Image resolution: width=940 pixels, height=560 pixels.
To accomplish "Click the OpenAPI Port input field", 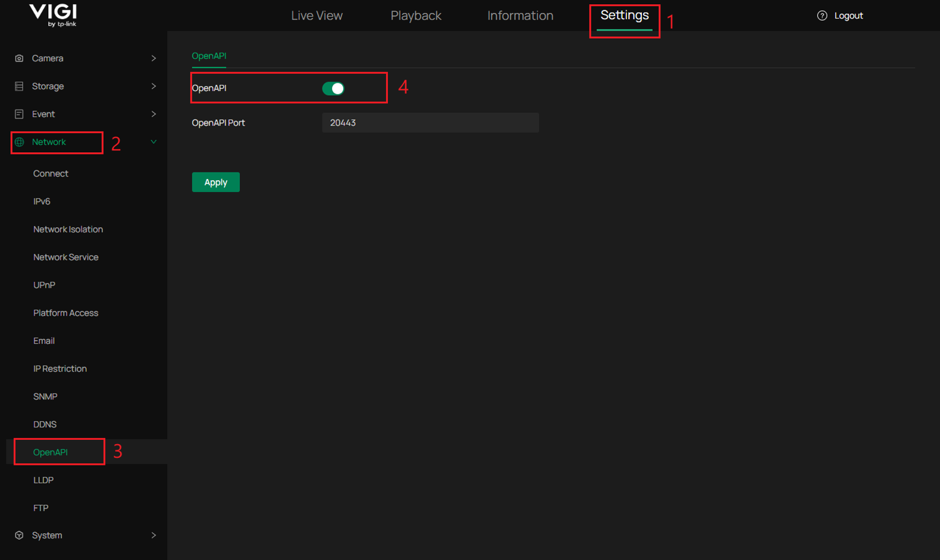I will pos(431,122).
